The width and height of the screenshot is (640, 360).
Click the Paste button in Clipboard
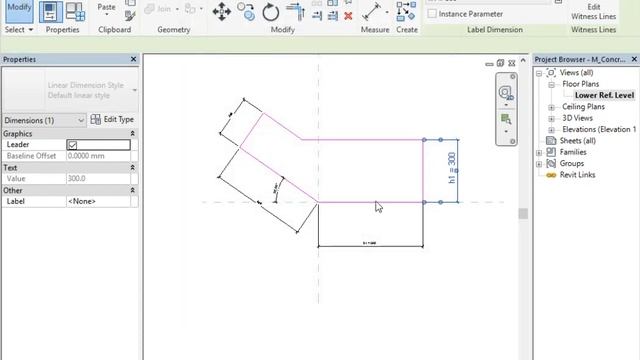[107, 7]
